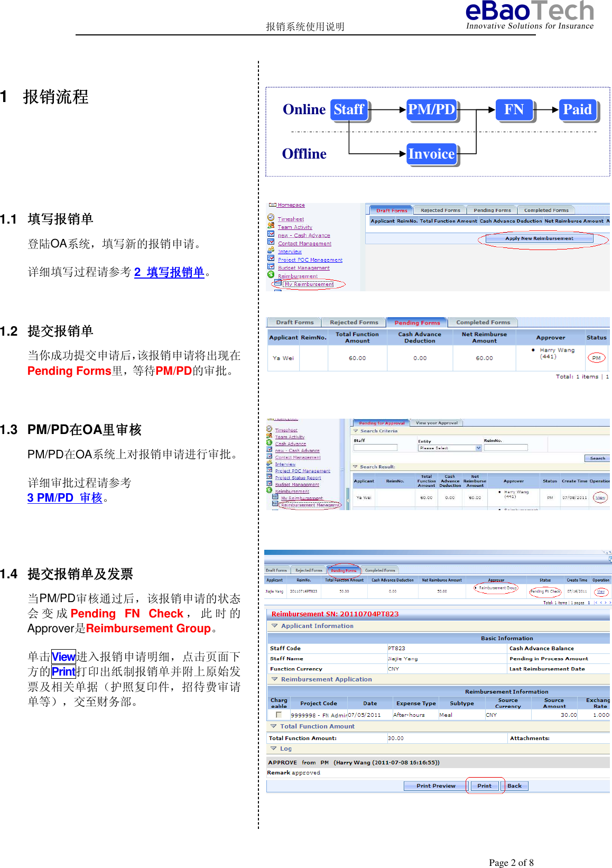Screen dimensions: 612x868
Task: Click the Print Preview button
Action: [435, 786]
